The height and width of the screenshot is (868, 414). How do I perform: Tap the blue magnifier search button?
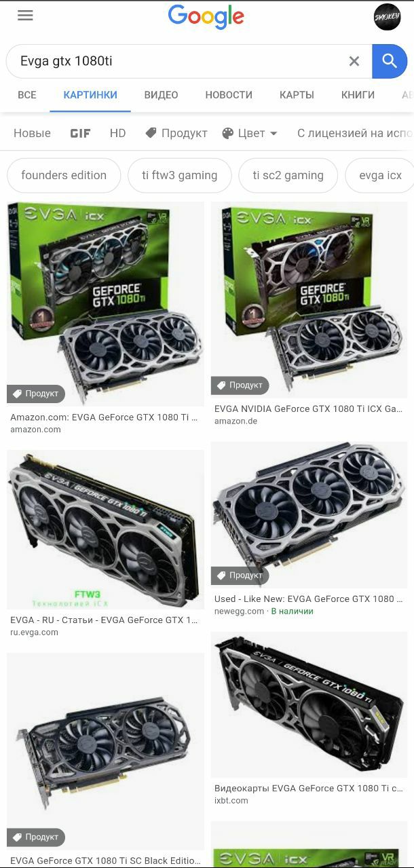(x=390, y=61)
